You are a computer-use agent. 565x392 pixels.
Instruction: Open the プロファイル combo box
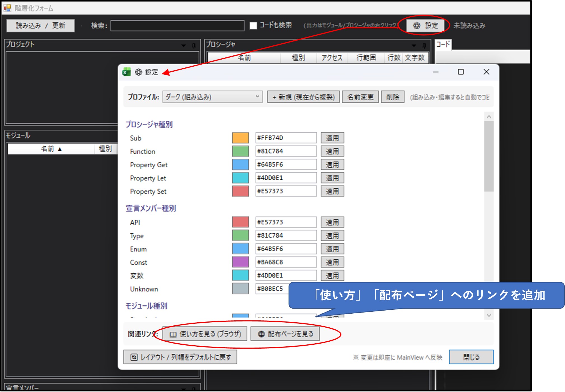point(212,97)
